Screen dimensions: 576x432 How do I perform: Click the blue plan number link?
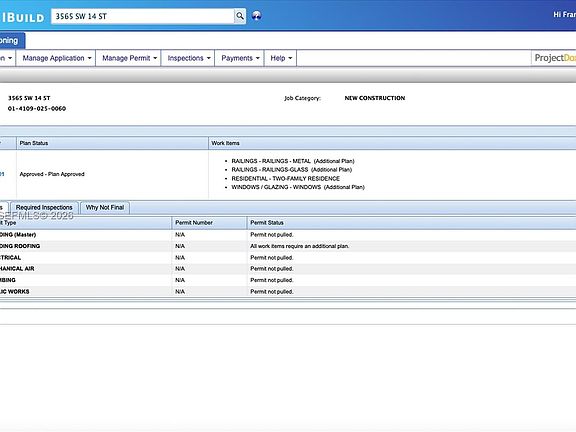click(x=2, y=174)
